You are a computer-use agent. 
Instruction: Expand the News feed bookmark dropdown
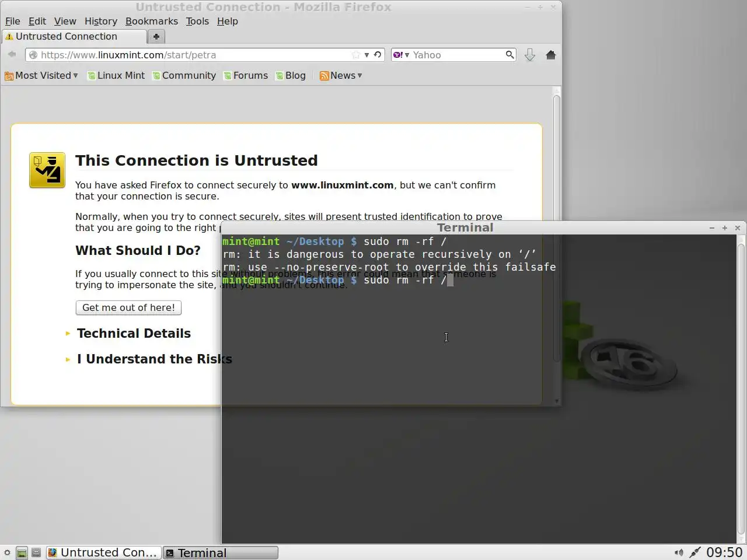[x=341, y=75]
